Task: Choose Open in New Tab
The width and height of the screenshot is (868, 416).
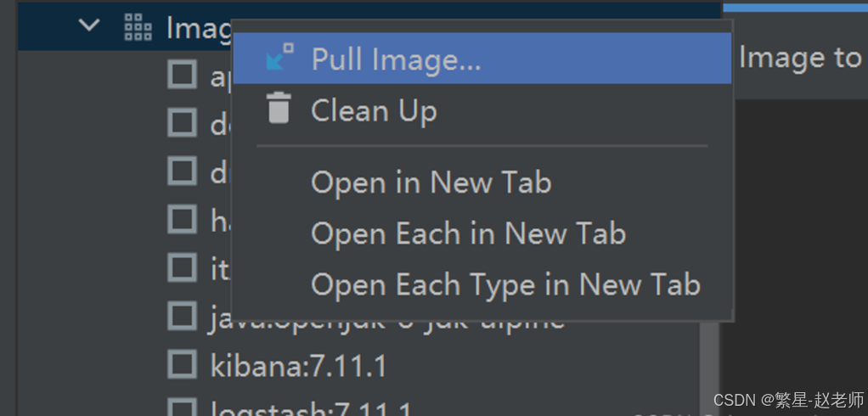Action: 431,183
